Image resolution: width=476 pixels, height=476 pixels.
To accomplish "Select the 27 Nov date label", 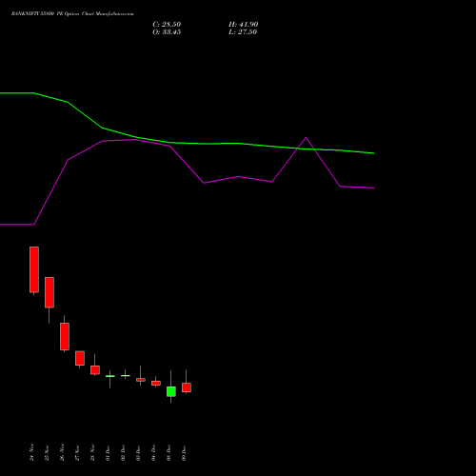I will tap(77, 452).
